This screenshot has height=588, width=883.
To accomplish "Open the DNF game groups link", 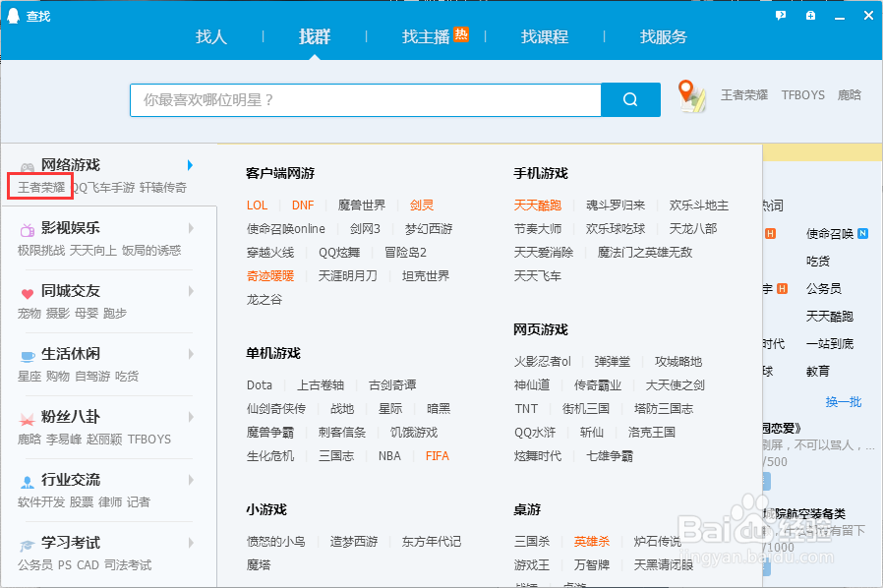I will [x=303, y=205].
